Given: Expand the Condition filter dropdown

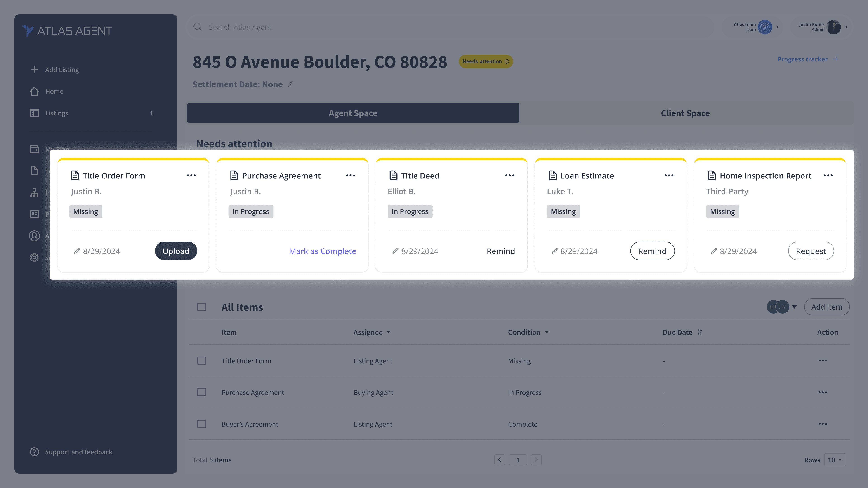Looking at the screenshot, I should point(547,332).
